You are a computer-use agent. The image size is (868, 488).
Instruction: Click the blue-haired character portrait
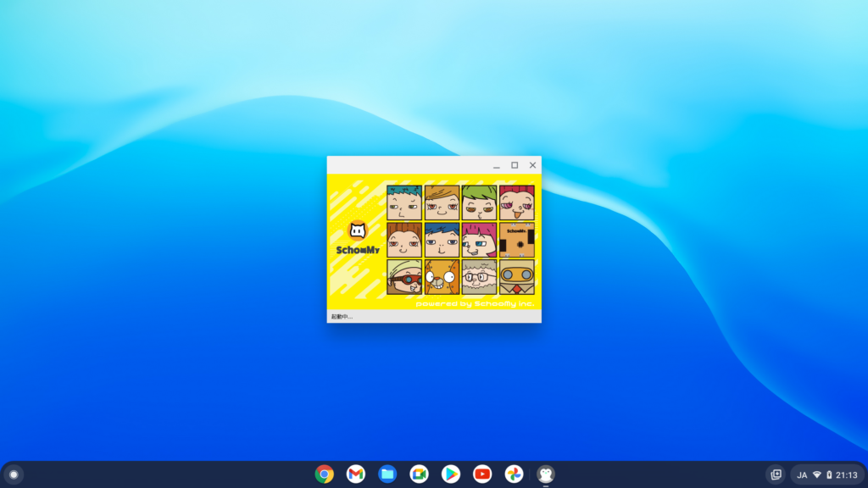tap(442, 240)
